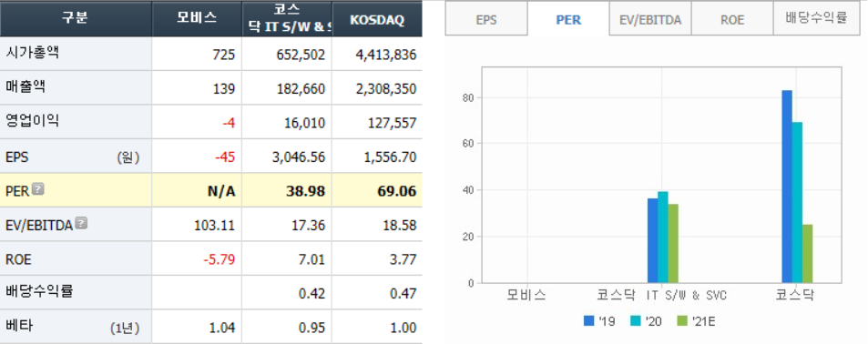
Task: Select the EPS row label
Action: pos(17,157)
